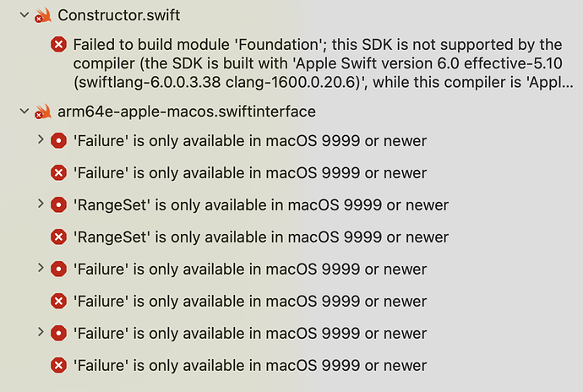Click X error icon on non-expandable 'RangeSet' row

58,237
